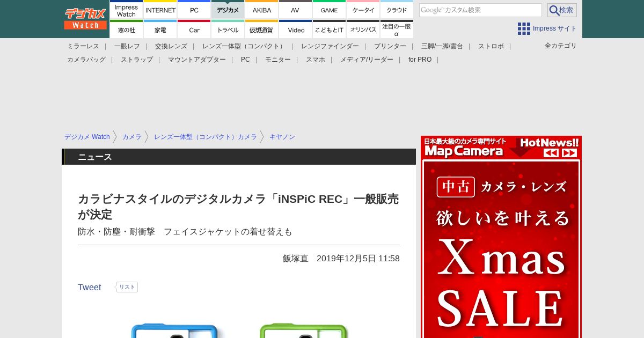Open the マウントアダプター category

[x=197, y=60]
